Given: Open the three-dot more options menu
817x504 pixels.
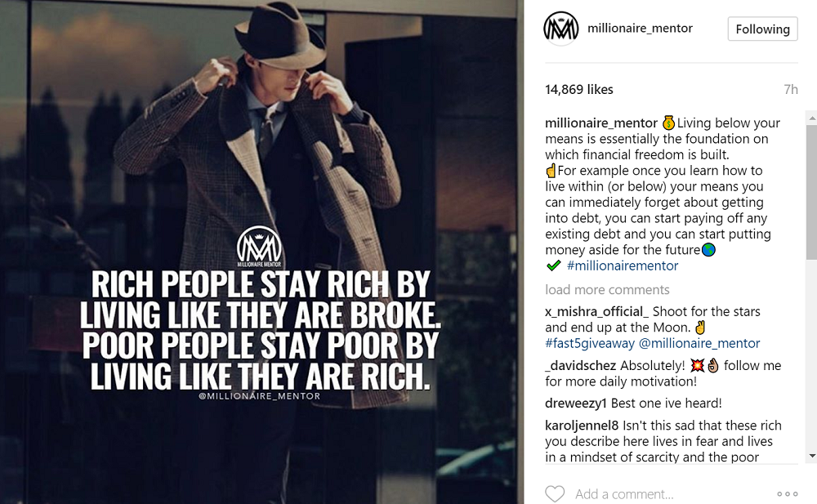Looking at the screenshot, I should (x=788, y=493).
